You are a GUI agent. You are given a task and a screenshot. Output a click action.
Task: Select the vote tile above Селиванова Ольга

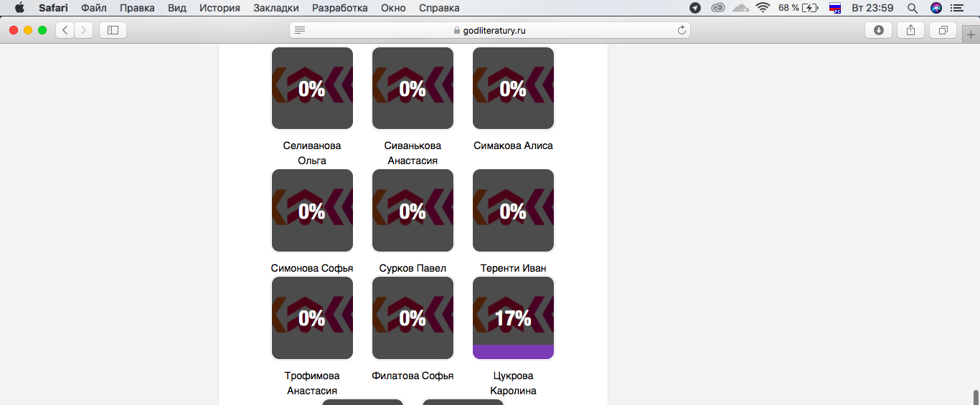coord(312,88)
